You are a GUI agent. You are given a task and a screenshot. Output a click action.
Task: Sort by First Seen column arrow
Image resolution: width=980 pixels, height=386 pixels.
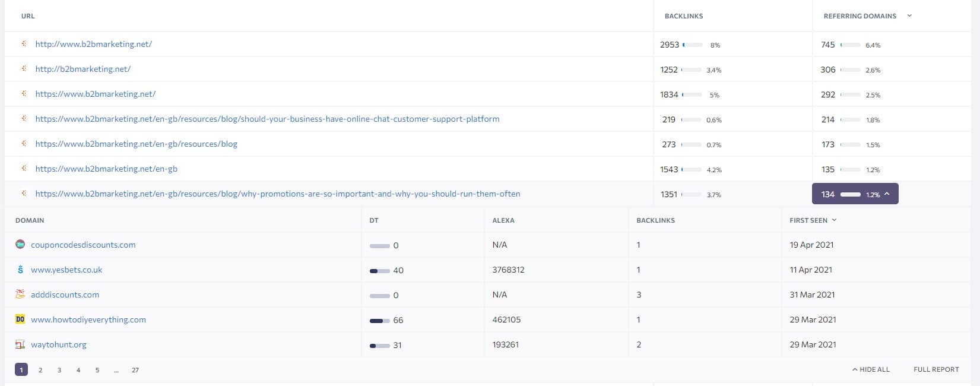tap(834, 220)
